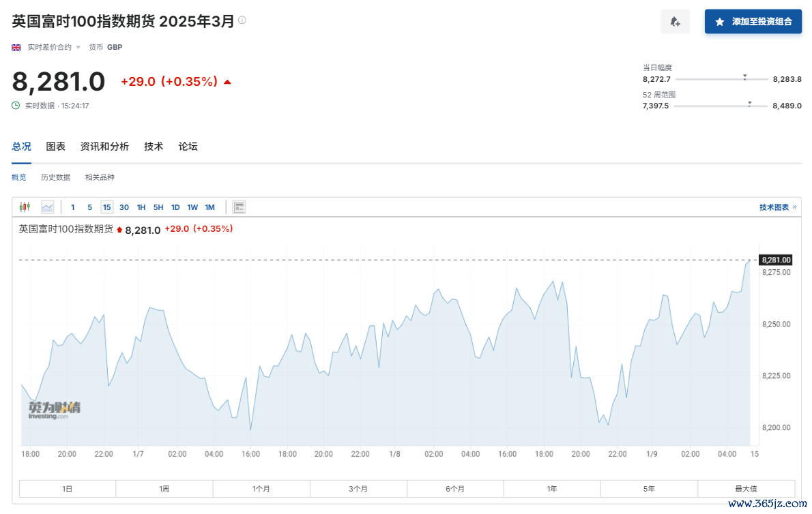Expand the 实时差价合约 dropdown
Viewport: 812px width, 514px height.
pos(54,47)
